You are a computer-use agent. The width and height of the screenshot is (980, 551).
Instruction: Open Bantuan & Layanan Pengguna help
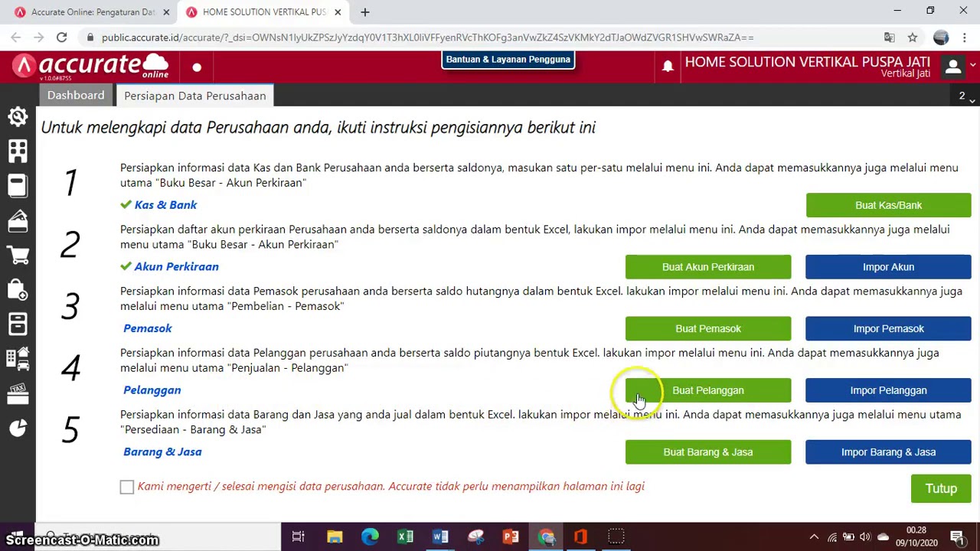point(508,60)
